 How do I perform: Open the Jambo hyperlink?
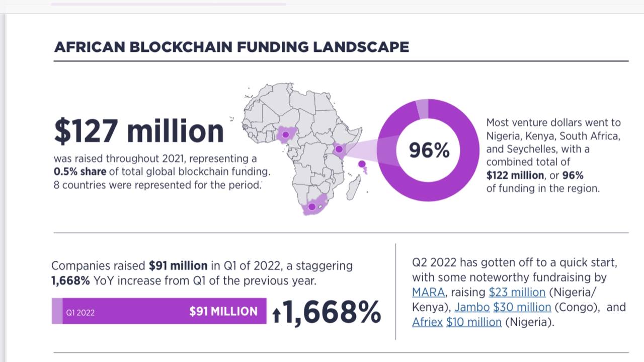coord(472,307)
